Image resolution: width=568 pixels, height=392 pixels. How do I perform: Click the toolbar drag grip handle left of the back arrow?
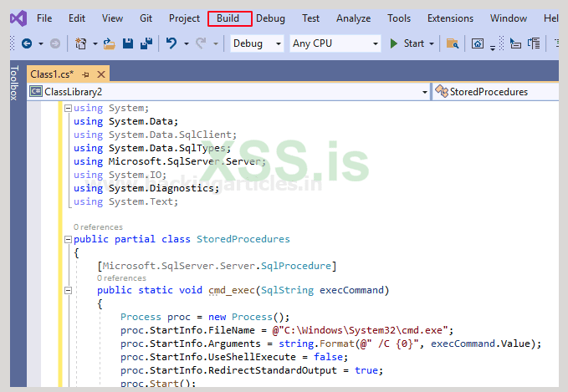click(13, 43)
